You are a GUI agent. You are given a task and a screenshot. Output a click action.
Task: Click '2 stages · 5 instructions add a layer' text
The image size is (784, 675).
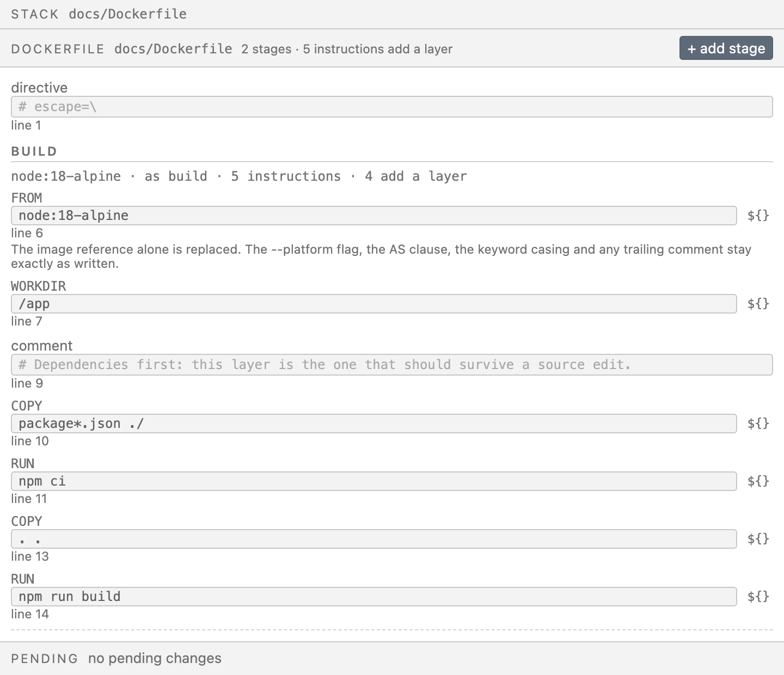(347, 49)
